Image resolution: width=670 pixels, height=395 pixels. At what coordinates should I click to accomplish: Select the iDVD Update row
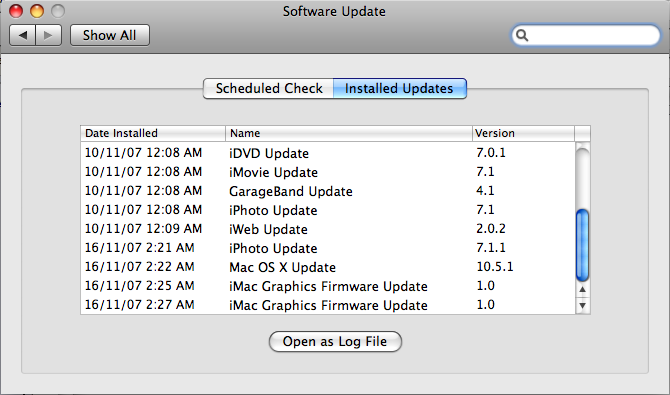(328, 153)
